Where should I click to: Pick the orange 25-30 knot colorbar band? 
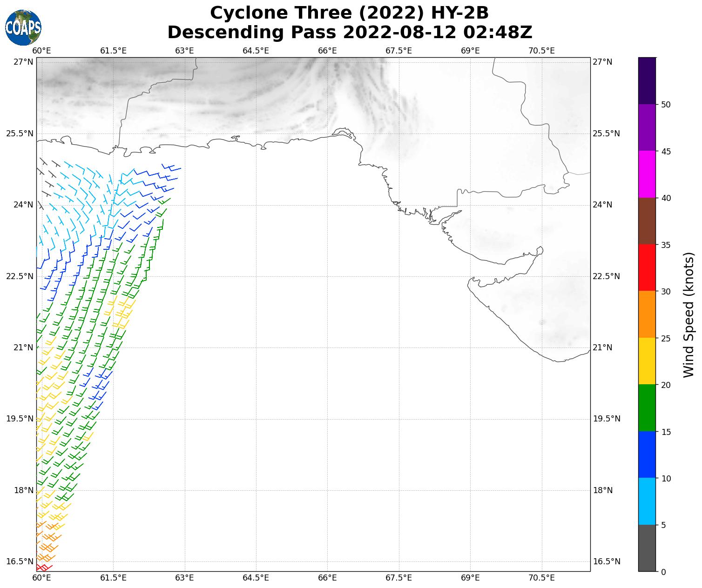tap(647, 314)
